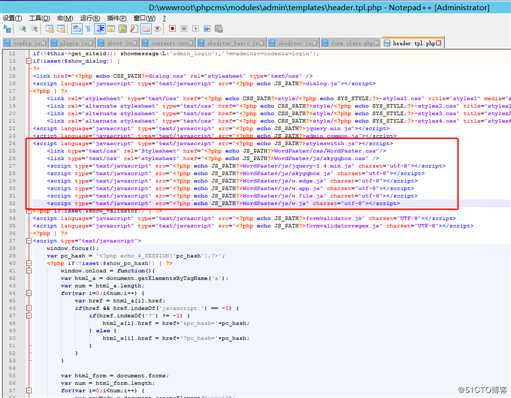Collapse fold at if(href && href.indexOf line

pos(29,308)
